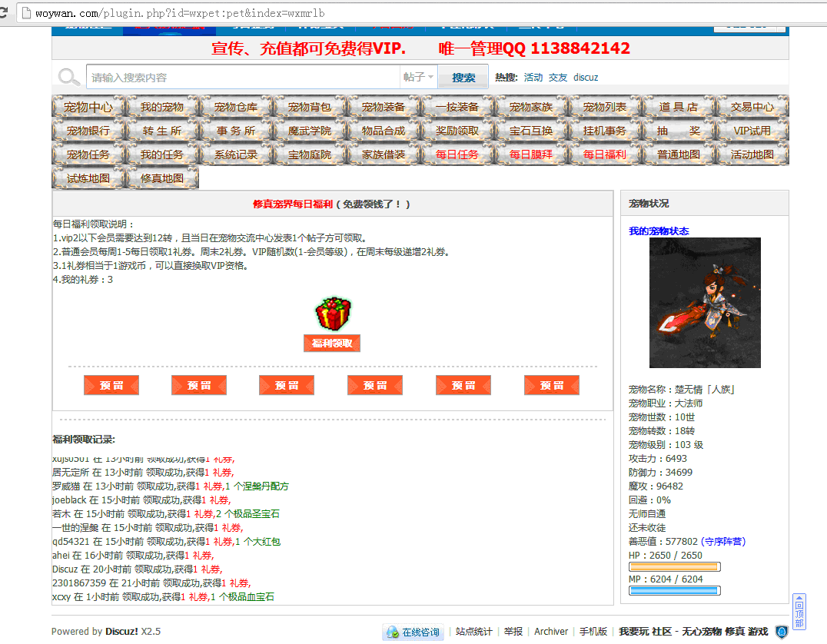
Task: Click the browser reload icon
Action: click(x=3, y=12)
